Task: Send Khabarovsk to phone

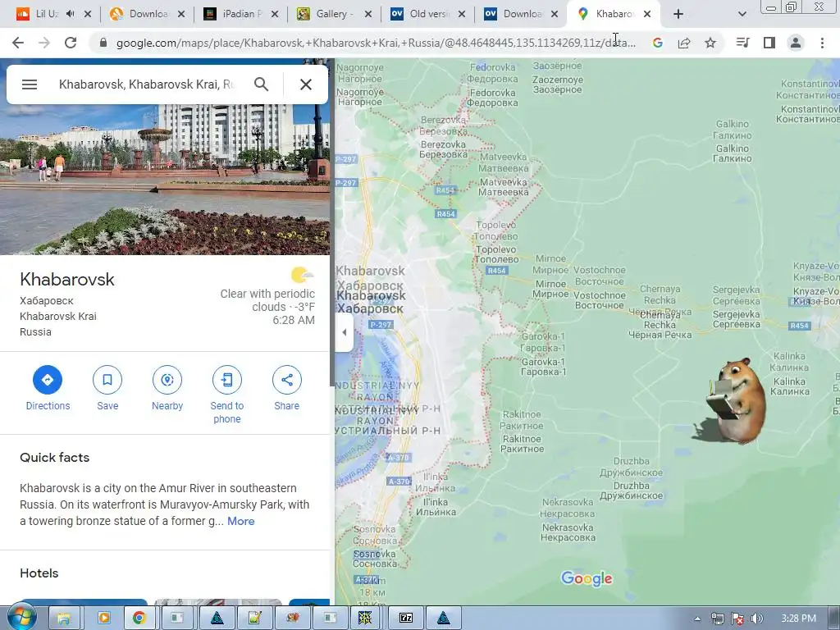Action: [226, 395]
